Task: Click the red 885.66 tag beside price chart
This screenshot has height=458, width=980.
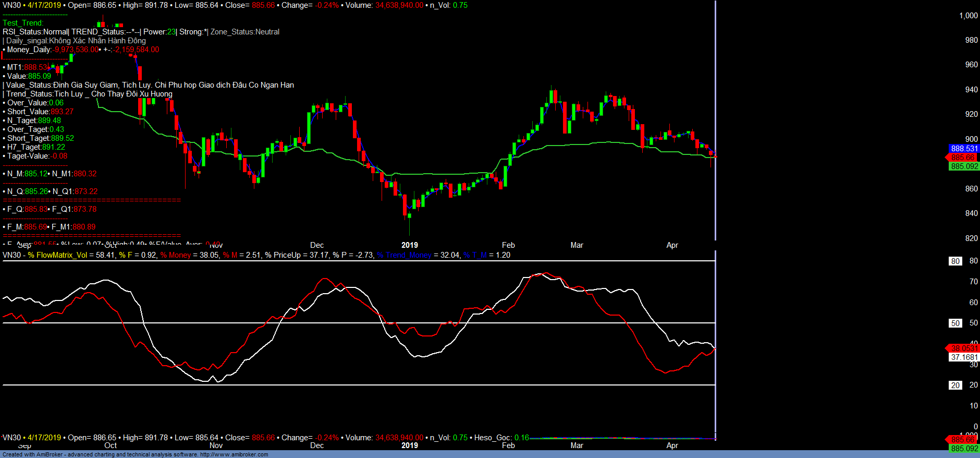Action: tap(963, 158)
